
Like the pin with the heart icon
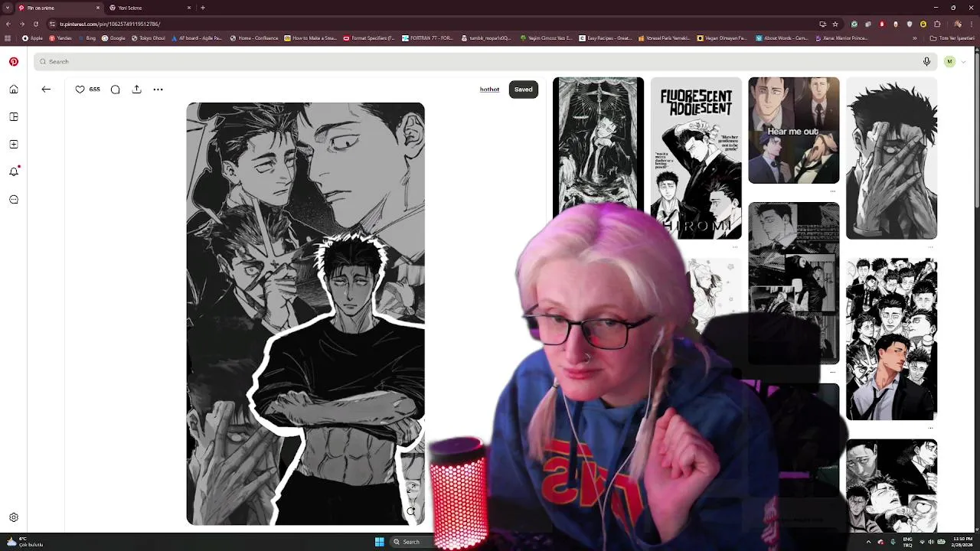(80, 90)
